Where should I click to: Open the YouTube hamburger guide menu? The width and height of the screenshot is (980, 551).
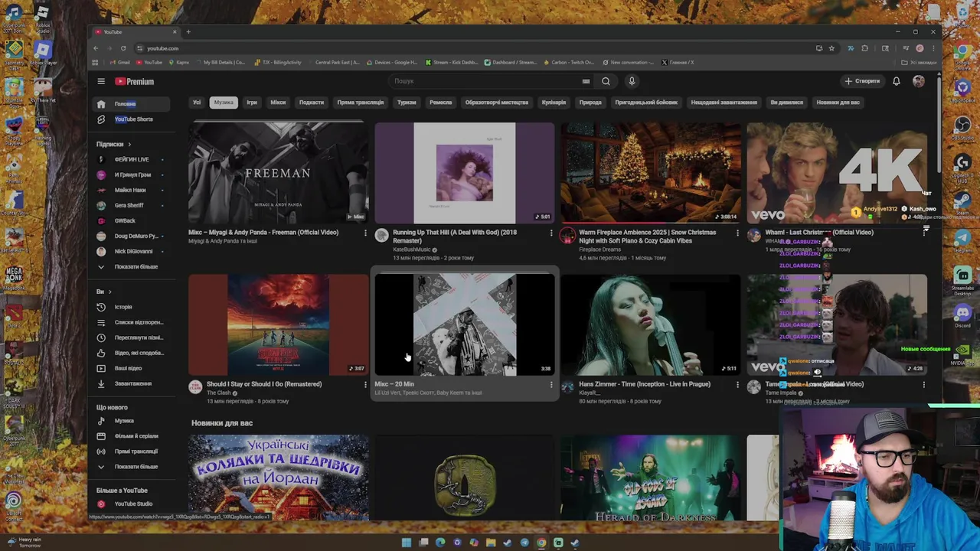[x=100, y=81]
